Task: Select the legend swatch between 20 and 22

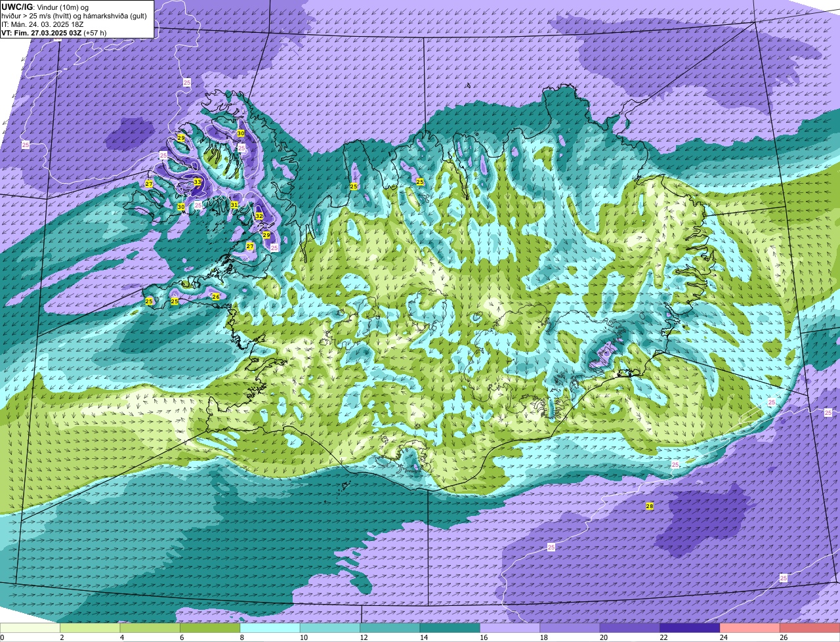Action: (630, 628)
